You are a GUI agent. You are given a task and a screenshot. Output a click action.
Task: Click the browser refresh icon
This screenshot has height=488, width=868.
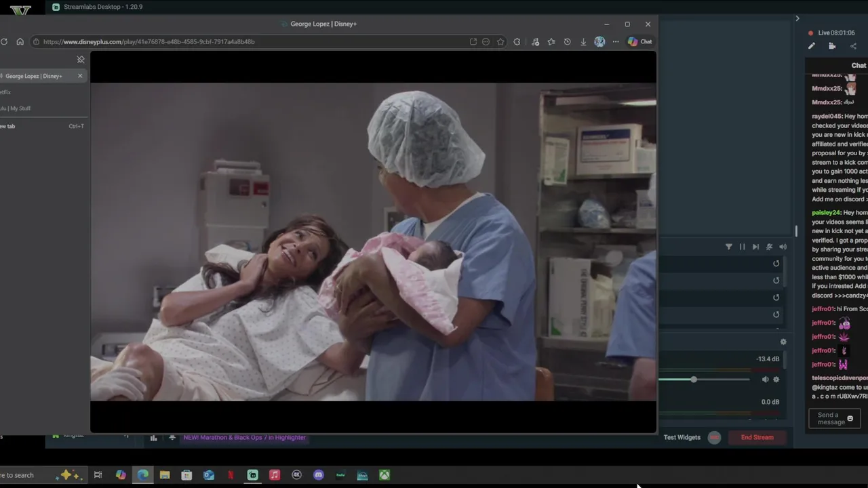point(4,41)
